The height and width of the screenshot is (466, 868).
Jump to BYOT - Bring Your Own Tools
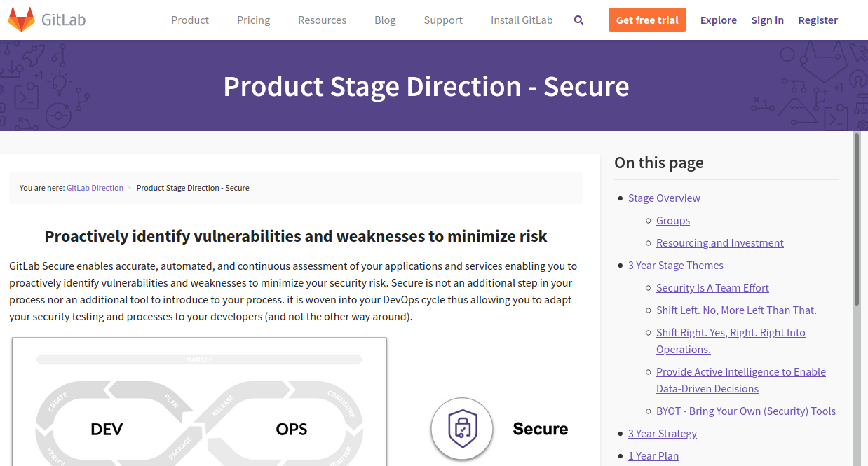(746, 411)
